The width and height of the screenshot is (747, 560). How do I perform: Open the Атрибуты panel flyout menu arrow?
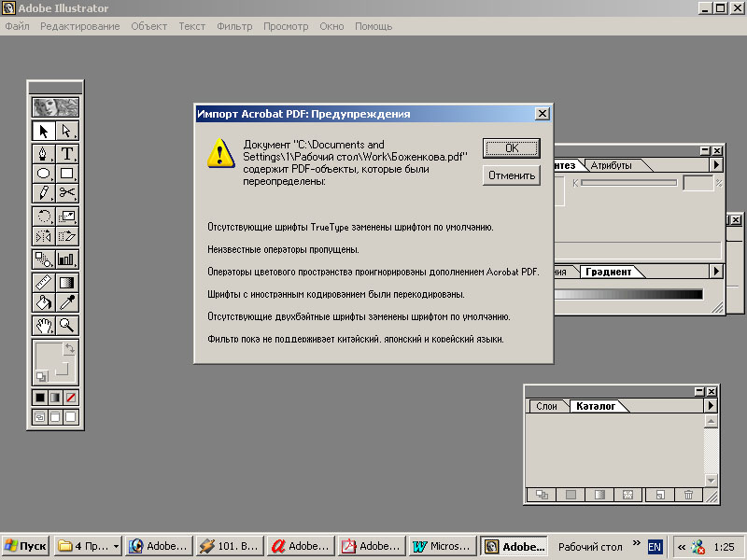pos(716,165)
